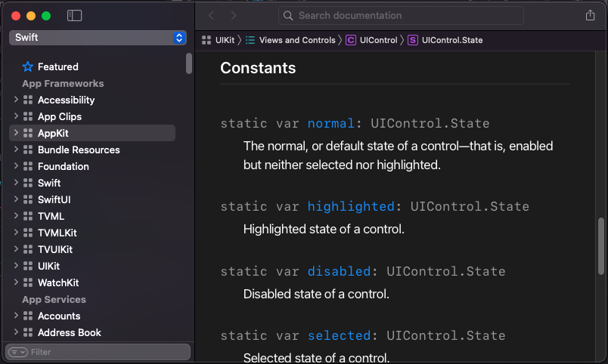
Task: Click the Search documentation field
Action: [x=401, y=16]
